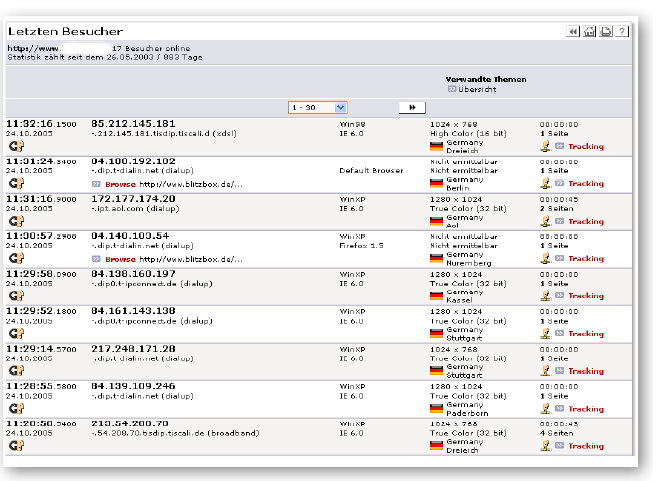Click the user figure icon for 172.177.174.20
The image size is (659, 481).
pyautogui.click(x=545, y=221)
